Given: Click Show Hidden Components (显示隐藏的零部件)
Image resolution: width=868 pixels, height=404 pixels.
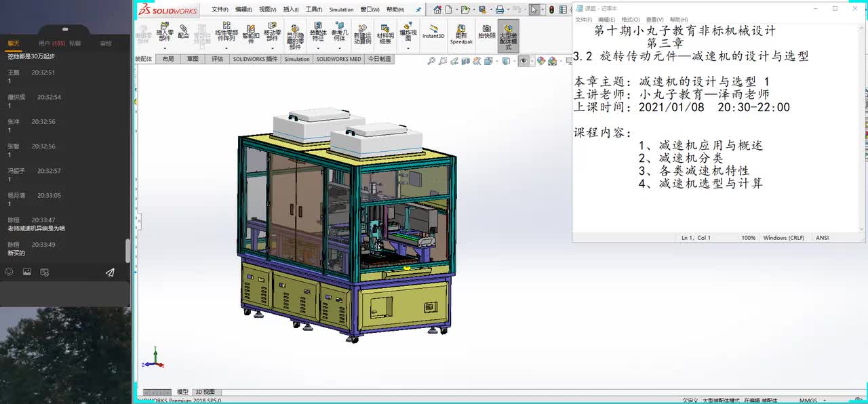Looking at the screenshot, I should 295,36.
